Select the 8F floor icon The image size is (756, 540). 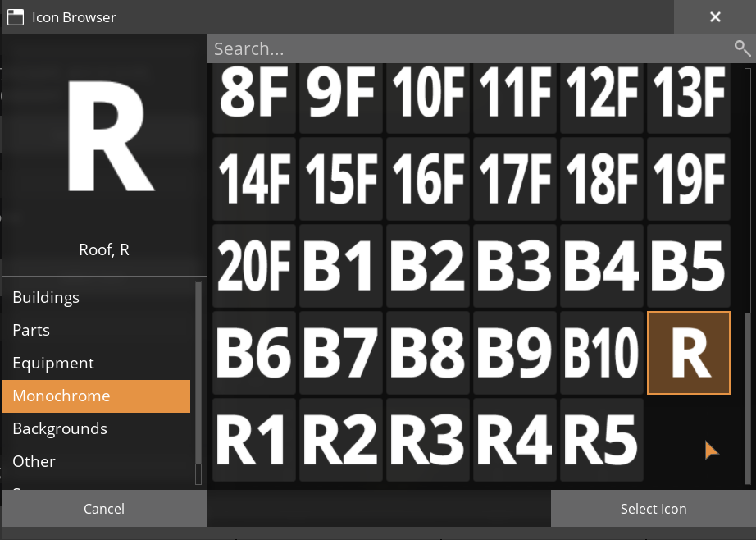(x=254, y=98)
